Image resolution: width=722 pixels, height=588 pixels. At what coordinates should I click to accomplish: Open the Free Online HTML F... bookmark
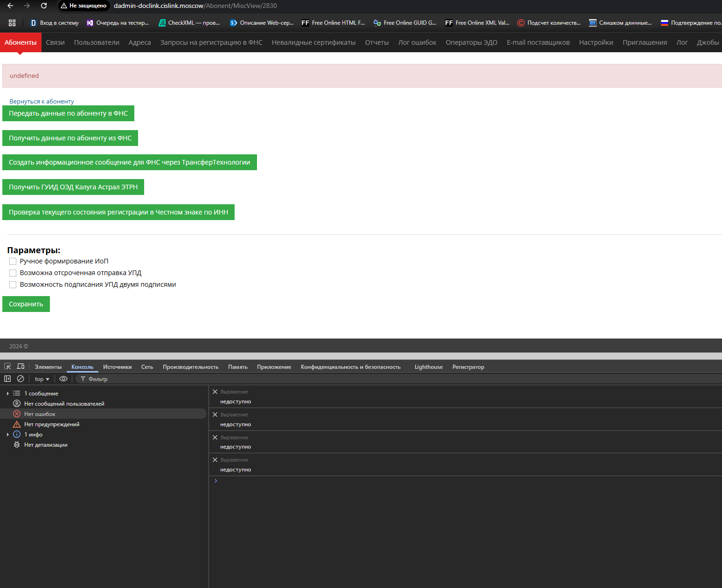tap(333, 23)
